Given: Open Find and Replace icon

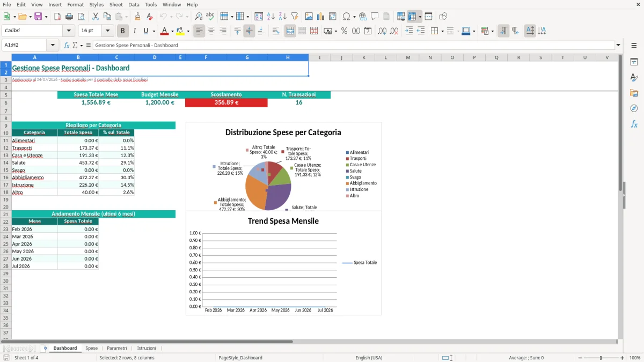Looking at the screenshot, I should (x=199, y=17).
